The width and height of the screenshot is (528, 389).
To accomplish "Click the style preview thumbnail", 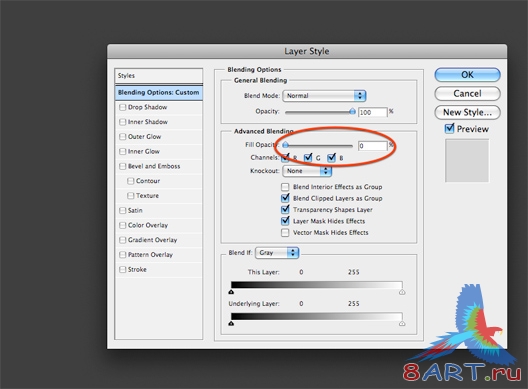I will (x=467, y=161).
